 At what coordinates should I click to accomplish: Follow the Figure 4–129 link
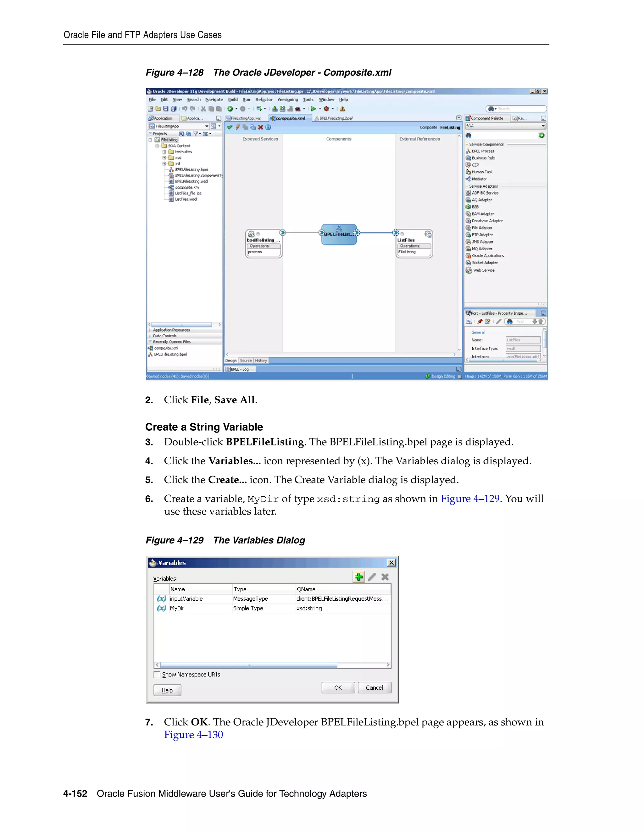470,499
